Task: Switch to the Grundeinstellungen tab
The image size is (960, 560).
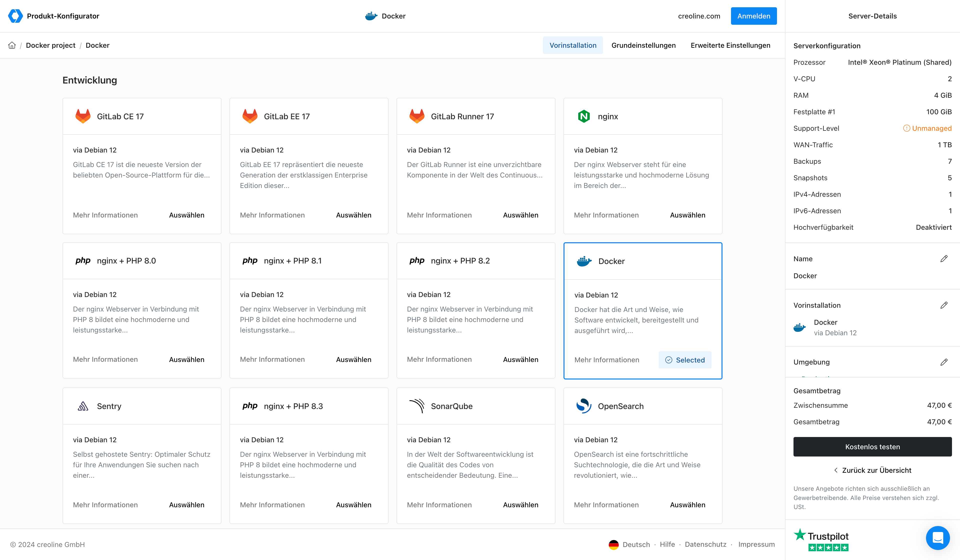Action: 643,45
